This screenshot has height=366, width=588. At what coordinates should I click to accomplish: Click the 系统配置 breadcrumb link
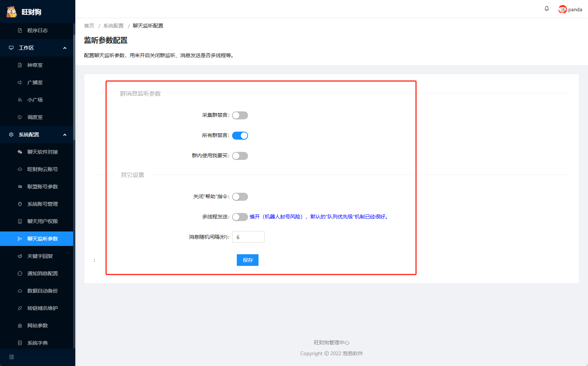pyautogui.click(x=113, y=26)
